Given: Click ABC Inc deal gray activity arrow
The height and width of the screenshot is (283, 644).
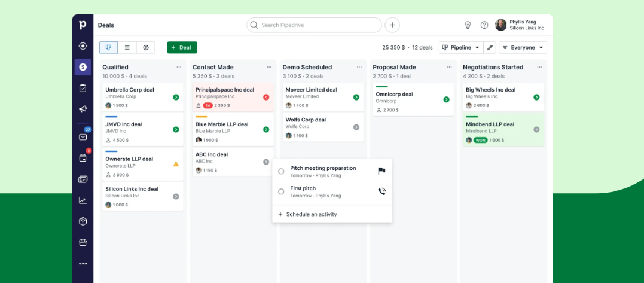Looking at the screenshot, I should click(x=266, y=162).
